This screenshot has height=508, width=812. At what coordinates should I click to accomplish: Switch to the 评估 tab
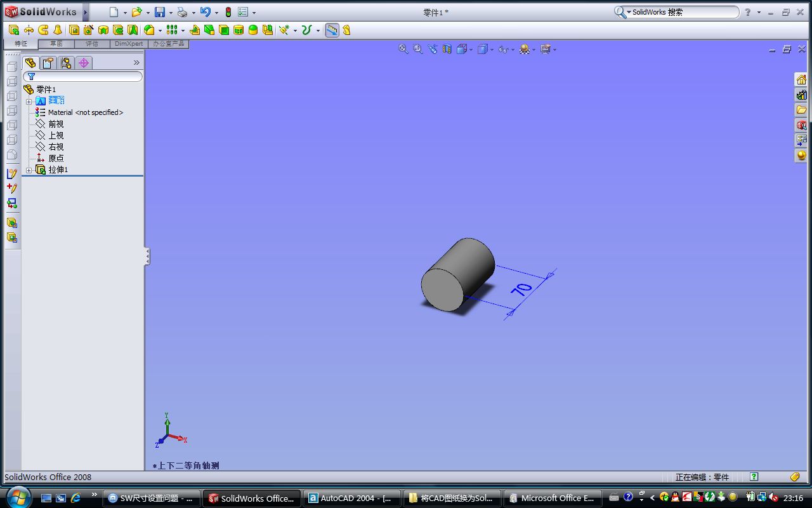92,44
